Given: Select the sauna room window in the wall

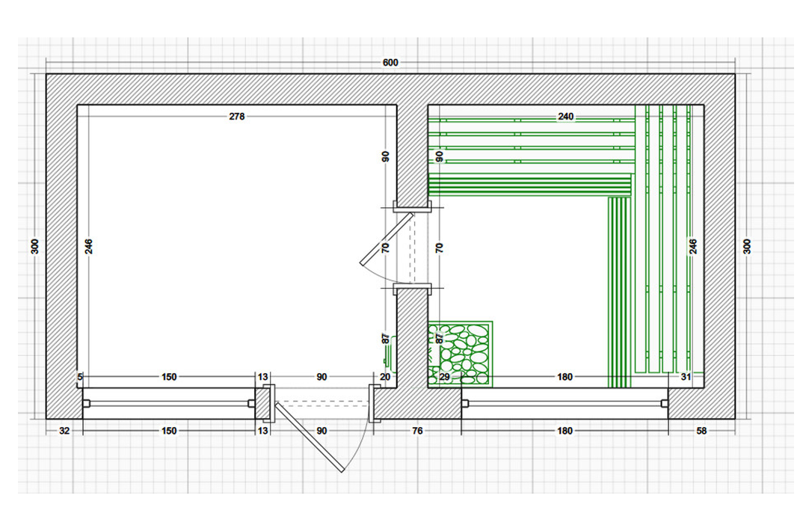Looking at the screenshot, I should (x=565, y=403).
